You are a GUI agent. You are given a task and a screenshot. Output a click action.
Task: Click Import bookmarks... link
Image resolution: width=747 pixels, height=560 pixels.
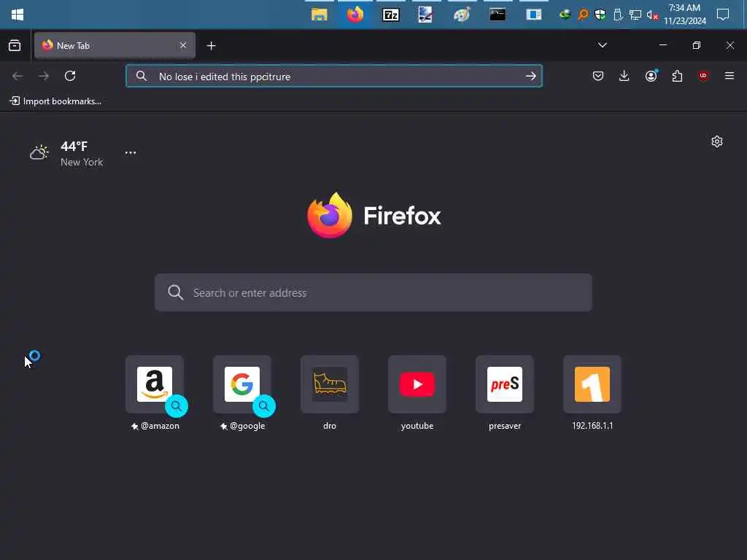[x=55, y=101]
